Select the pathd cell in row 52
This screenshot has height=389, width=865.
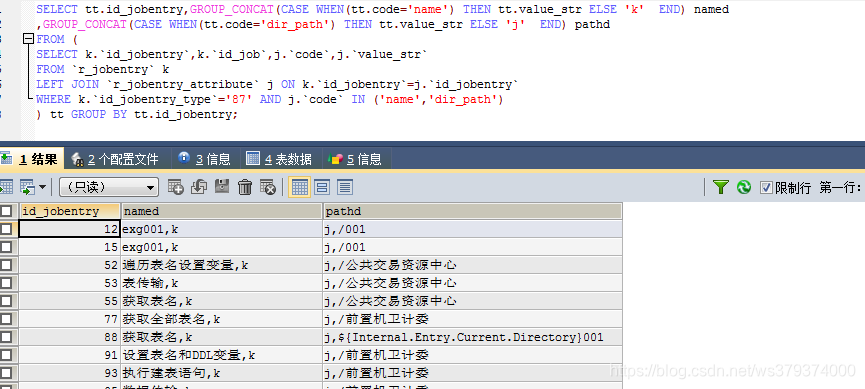coord(473,265)
